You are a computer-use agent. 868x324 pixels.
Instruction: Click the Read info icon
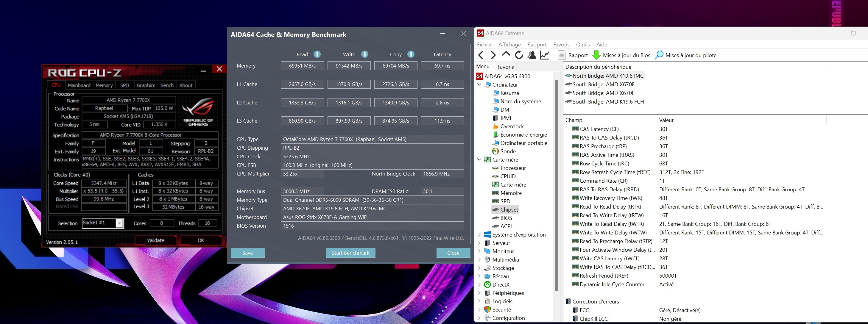click(317, 54)
